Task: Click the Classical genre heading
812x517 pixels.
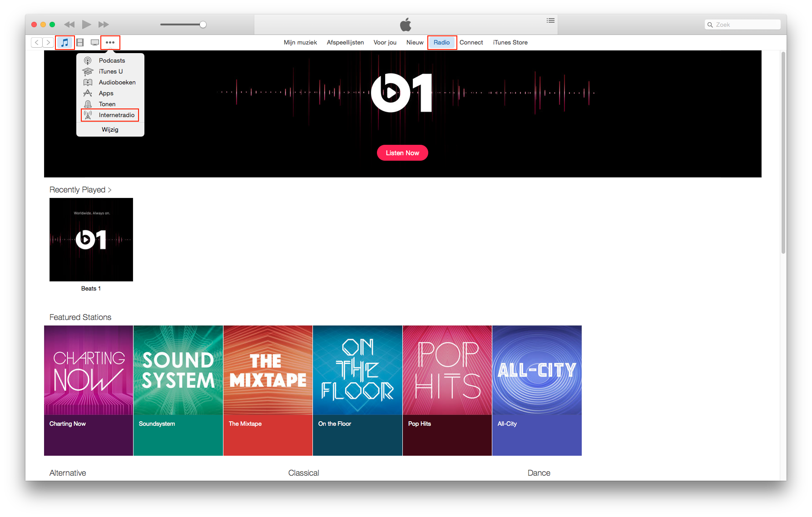Action: coord(303,473)
